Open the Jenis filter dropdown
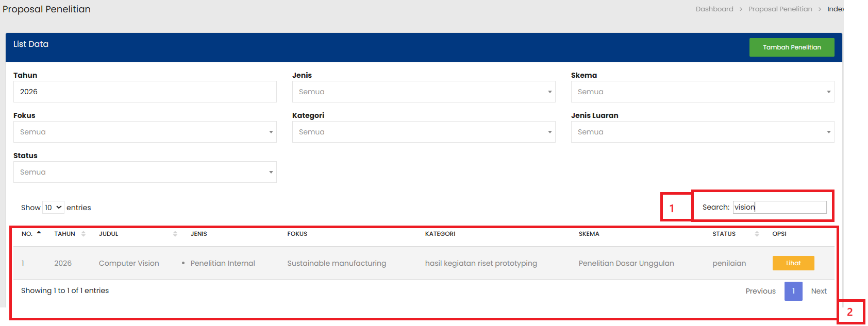868x326 pixels. click(423, 92)
